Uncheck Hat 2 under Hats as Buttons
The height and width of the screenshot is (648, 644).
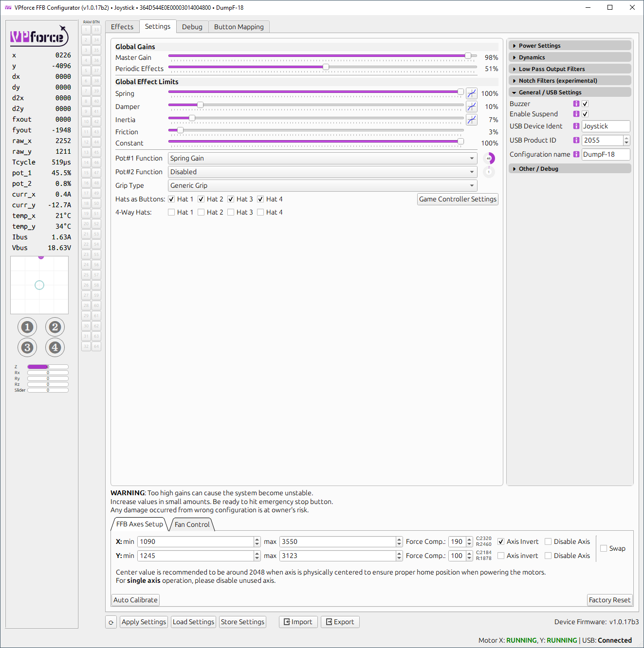(201, 198)
